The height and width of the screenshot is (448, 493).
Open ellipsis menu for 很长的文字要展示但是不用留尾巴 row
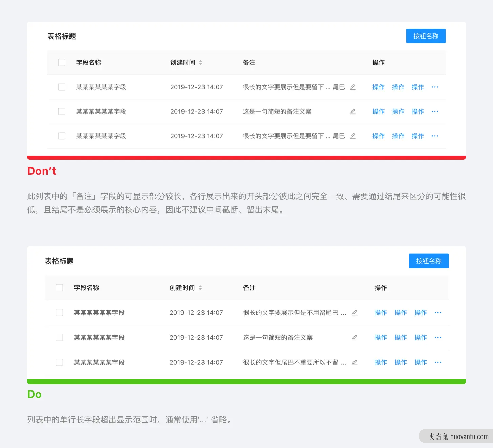(438, 313)
